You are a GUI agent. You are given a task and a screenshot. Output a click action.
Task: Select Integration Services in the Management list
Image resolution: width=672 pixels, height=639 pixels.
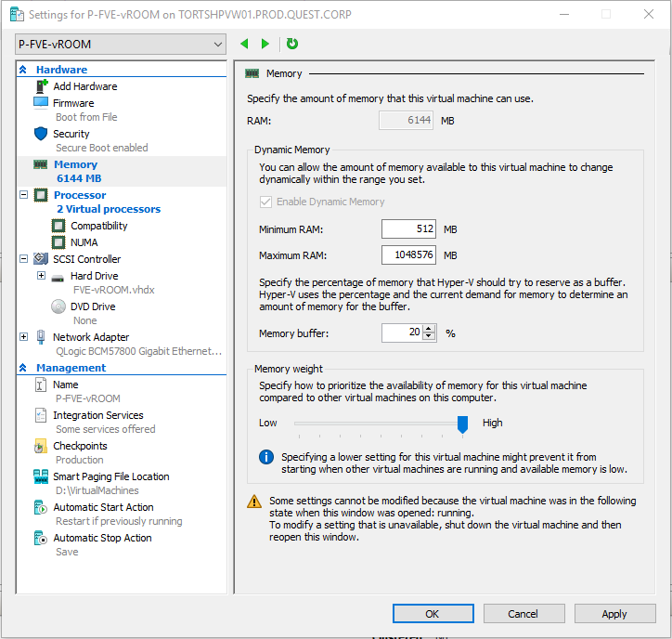point(97,415)
